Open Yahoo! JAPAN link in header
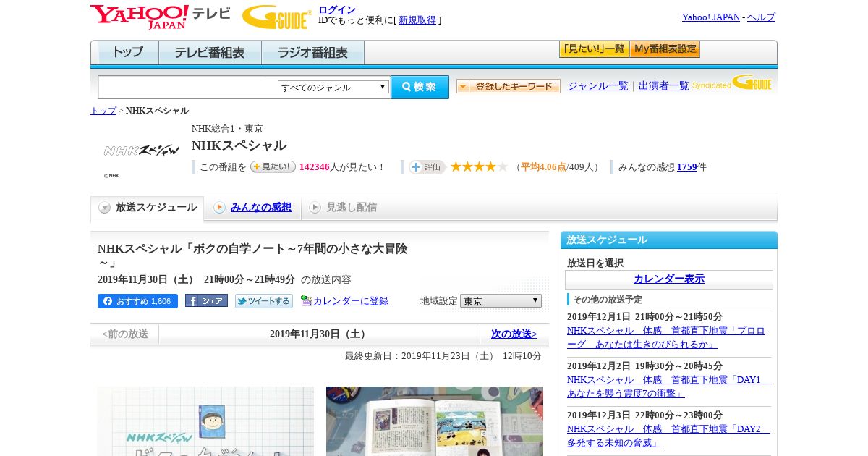868x456 pixels. click(710, 17)
